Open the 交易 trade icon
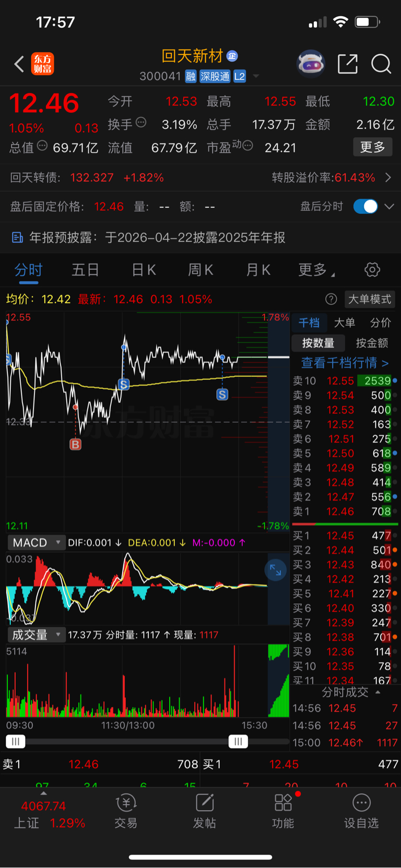This screenshot has width=401, height=868. [x=126, y=803]
